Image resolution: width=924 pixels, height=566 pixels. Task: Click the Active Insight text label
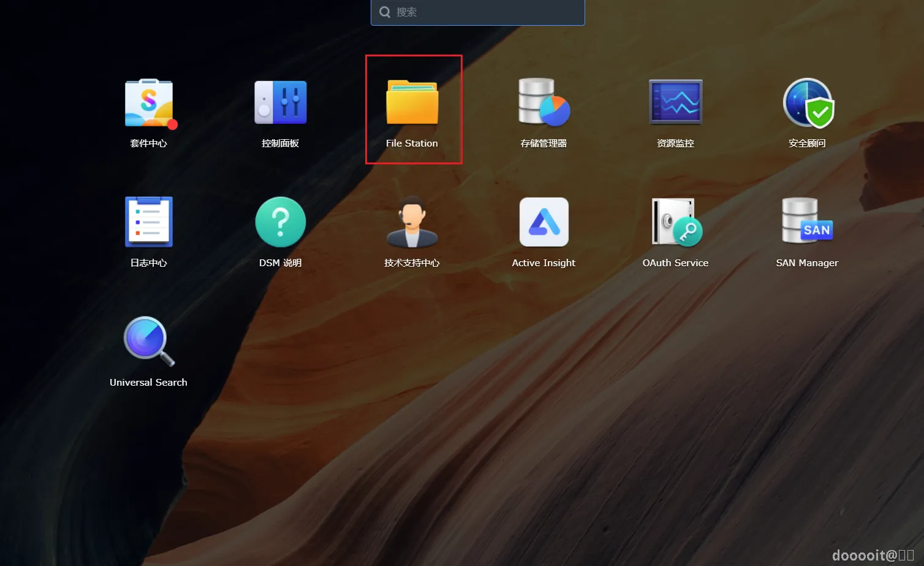pos(543,263)
